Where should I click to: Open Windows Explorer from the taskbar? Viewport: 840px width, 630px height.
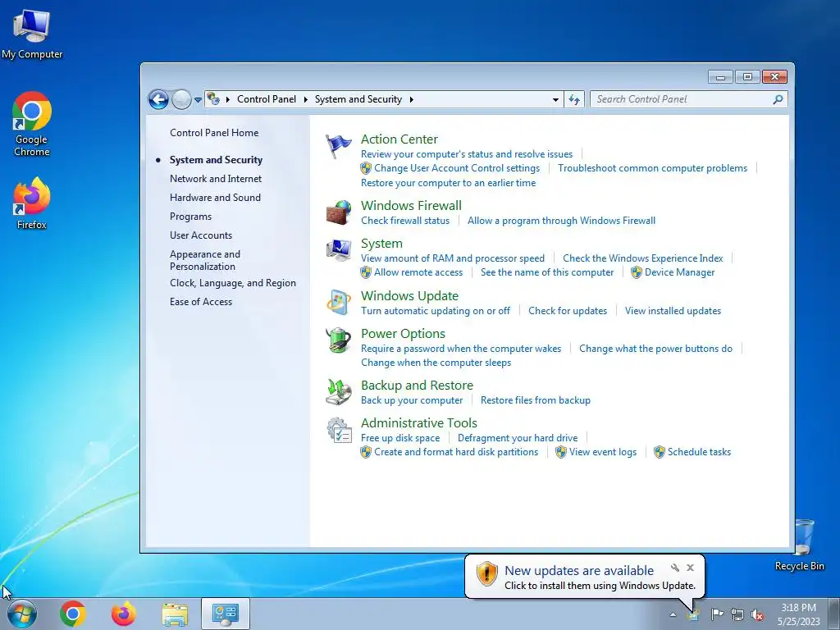[x=175, y=614]
